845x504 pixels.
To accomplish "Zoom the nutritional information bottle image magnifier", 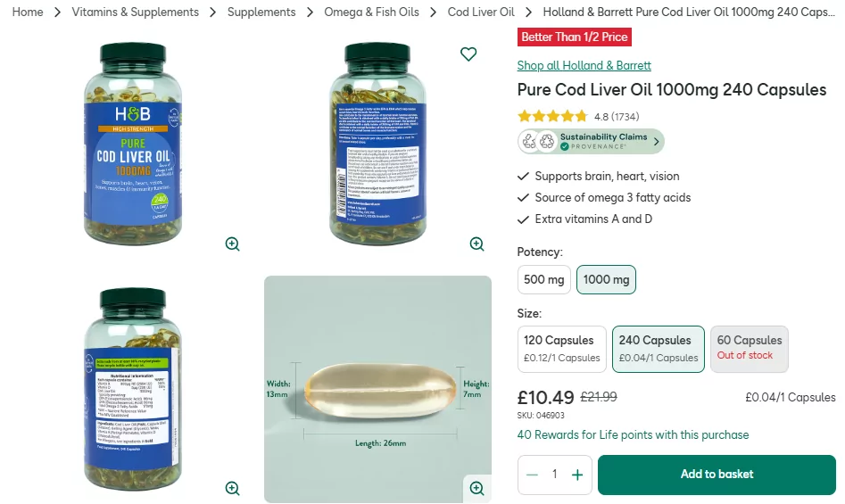I will [233, 488].
